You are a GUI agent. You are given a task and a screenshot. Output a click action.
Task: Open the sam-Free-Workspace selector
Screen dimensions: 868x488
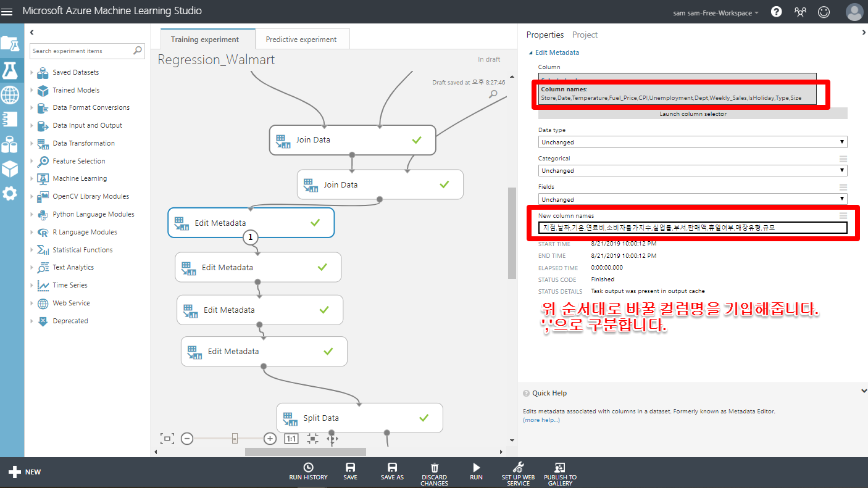click(x=716, y=12)
